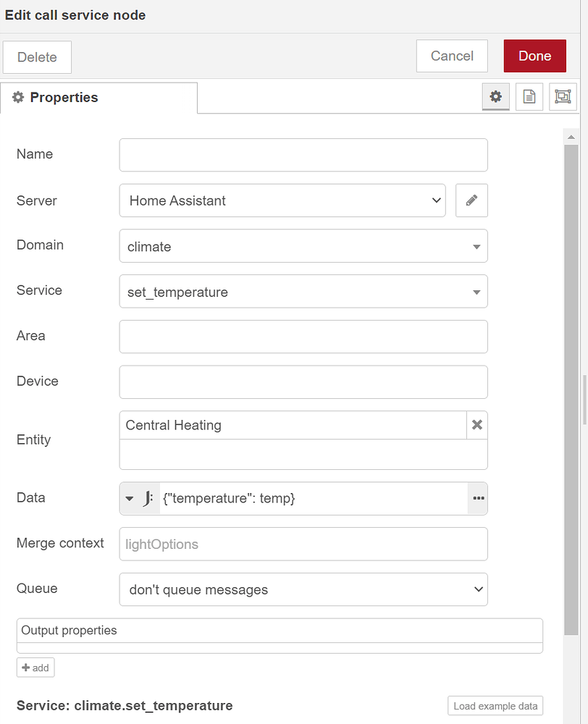588x724 pixels.
Task: Expand the Service dropdown showing set_temperature
Action: pyautogui.click(x=477, y=291)
